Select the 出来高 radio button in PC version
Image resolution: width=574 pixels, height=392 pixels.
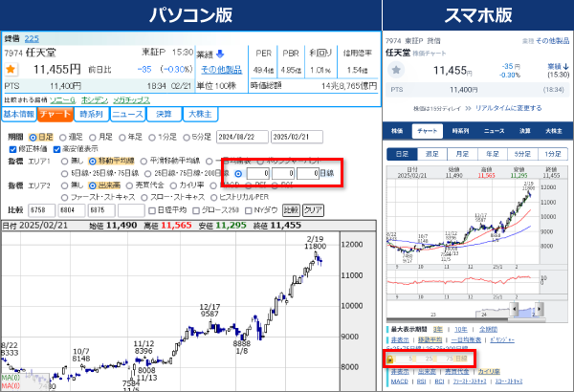click(92, 185)
